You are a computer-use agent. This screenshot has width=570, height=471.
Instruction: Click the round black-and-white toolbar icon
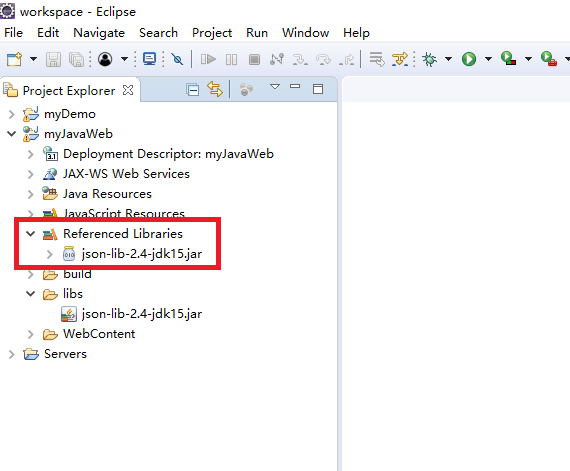[x=105, y=59]
